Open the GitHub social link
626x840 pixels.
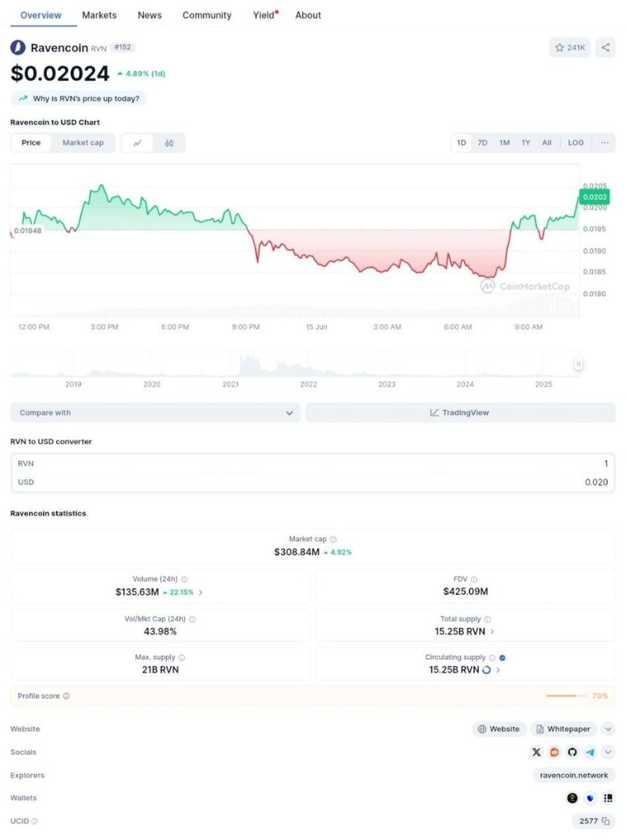click(x=572, y=752)
